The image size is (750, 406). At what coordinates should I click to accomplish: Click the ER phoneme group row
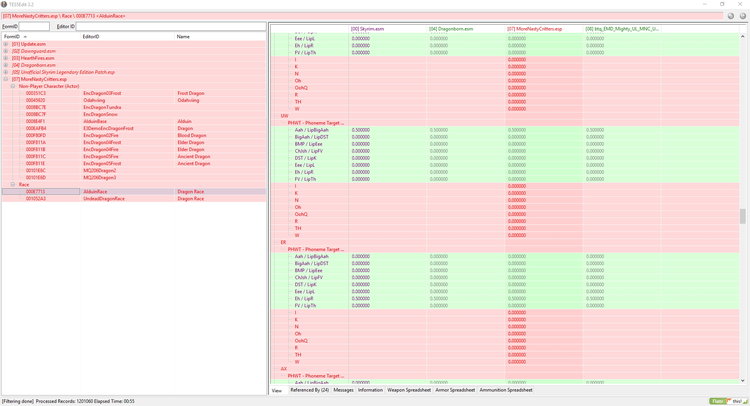click(x=505, y=242)
